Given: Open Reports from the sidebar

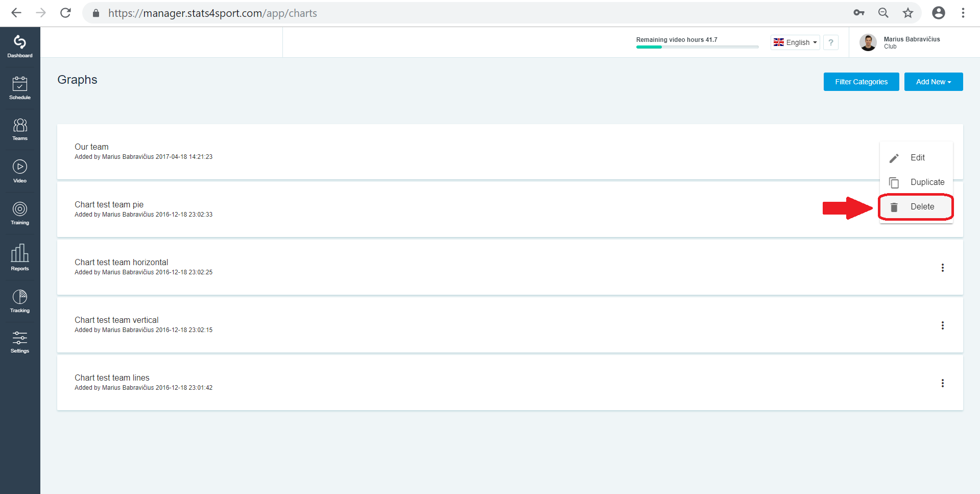Looking at the screenshot, I should (20, 257).
